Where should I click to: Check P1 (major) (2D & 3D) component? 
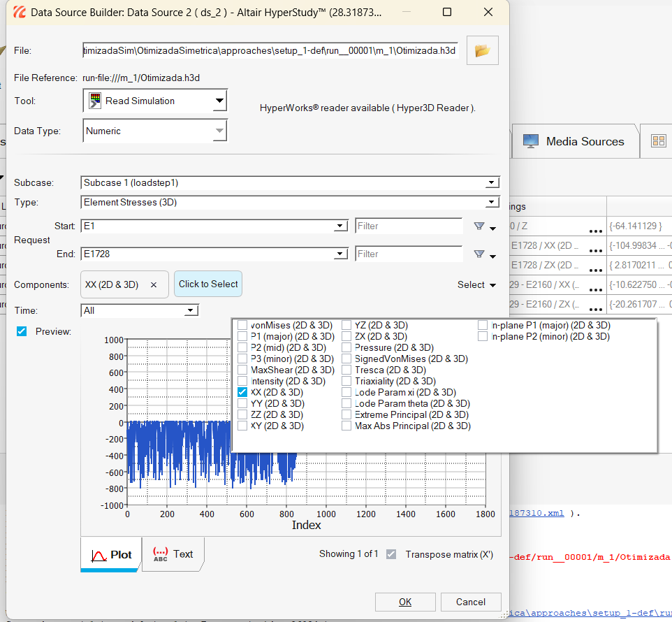point(242,336)
